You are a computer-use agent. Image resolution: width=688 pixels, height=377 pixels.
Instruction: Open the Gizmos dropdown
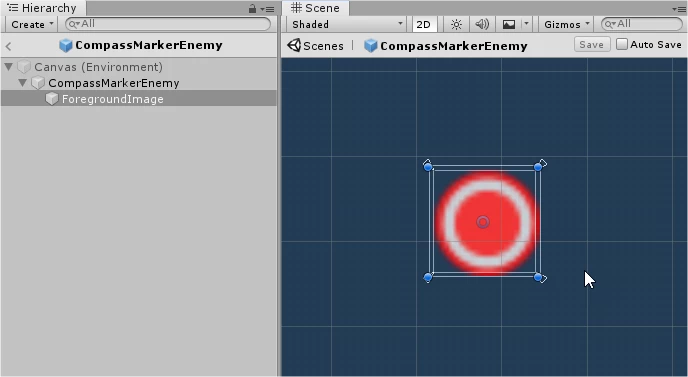(x=566, y=25)
